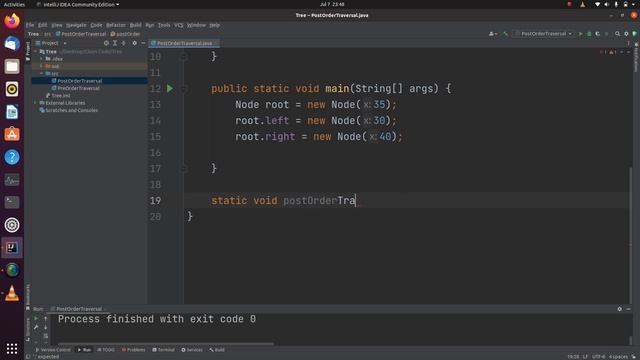Image resolution: width=640 pixels, height=360 pixels.
Task: Click up-stack-trace arrow in Run panel
Action: pos(46,318)
